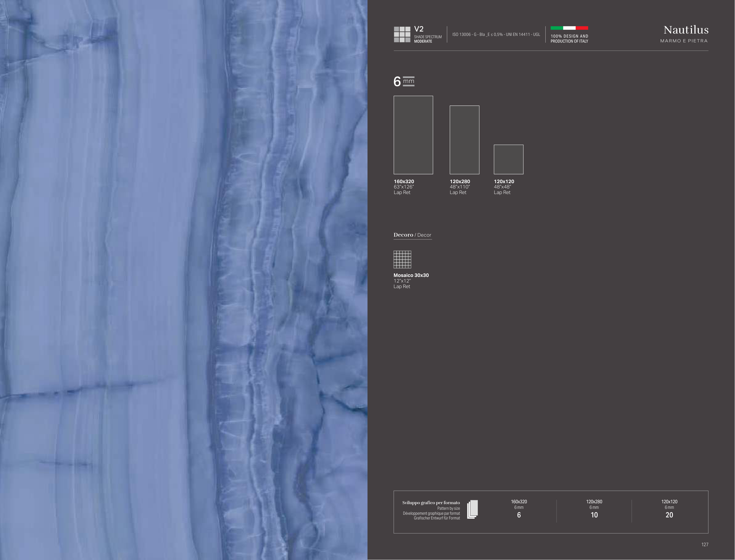Screen dimensions: 735x560
Task: Click the 160x320 label under the tallest slab
Action: coord(404,182)
